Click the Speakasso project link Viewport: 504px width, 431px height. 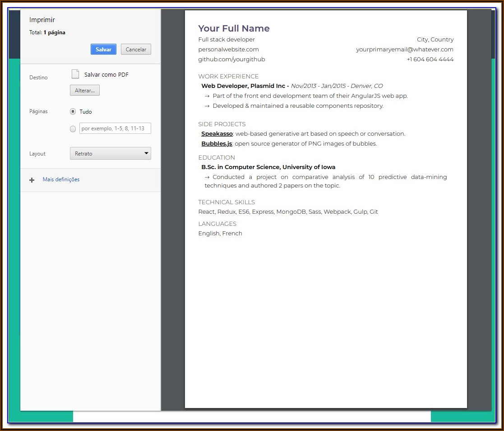tap(217, 133)
